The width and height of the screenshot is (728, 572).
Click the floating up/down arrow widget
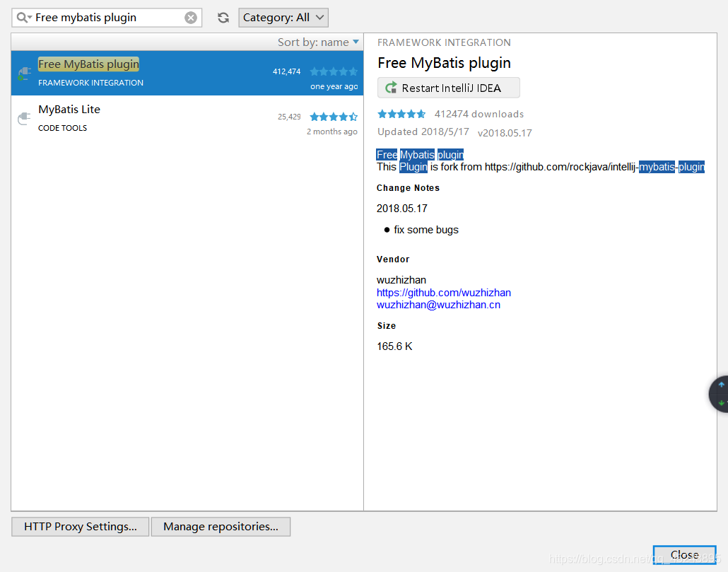pyautogui.click(x=719, y=394)
